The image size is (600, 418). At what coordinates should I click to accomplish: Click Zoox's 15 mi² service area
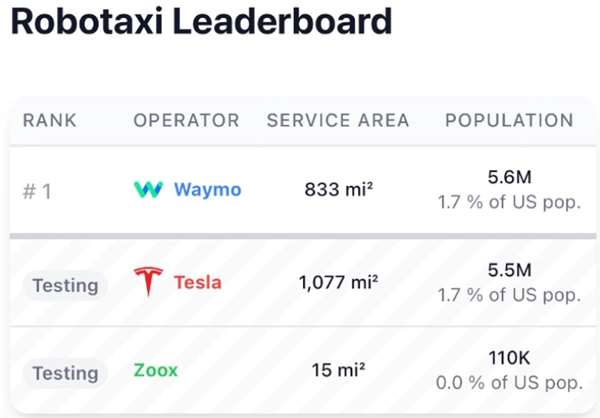tap(338, 371)
